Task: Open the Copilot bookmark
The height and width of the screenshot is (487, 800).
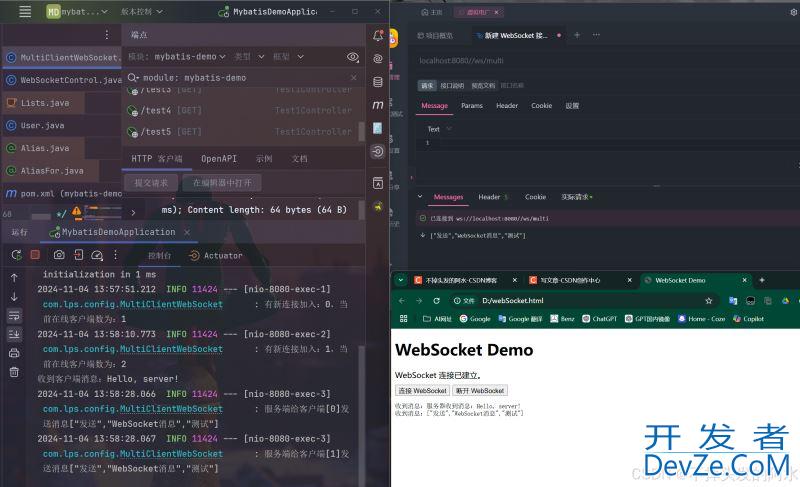Action: (748, 319)
